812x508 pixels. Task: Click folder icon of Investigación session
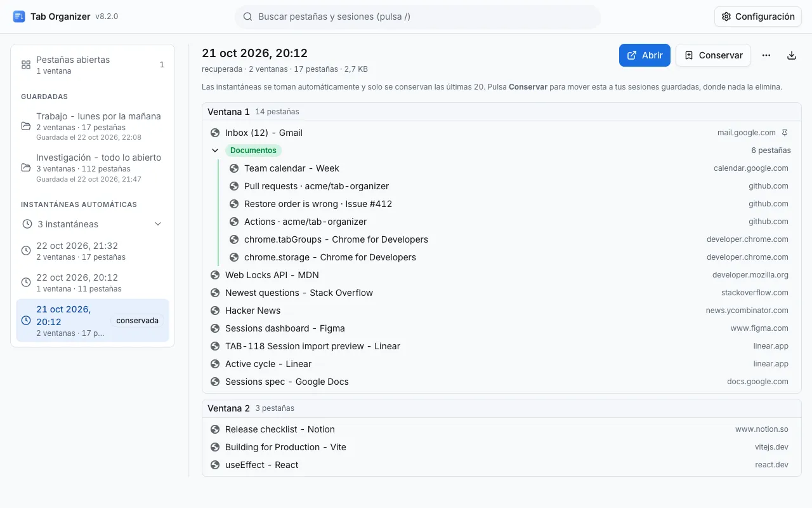26,168
